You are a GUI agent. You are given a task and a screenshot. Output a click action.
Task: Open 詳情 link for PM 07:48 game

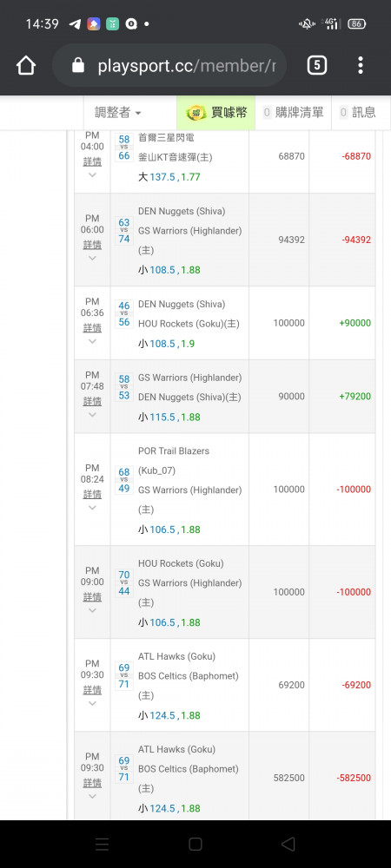pyautogui.click(x=92, y=401)
